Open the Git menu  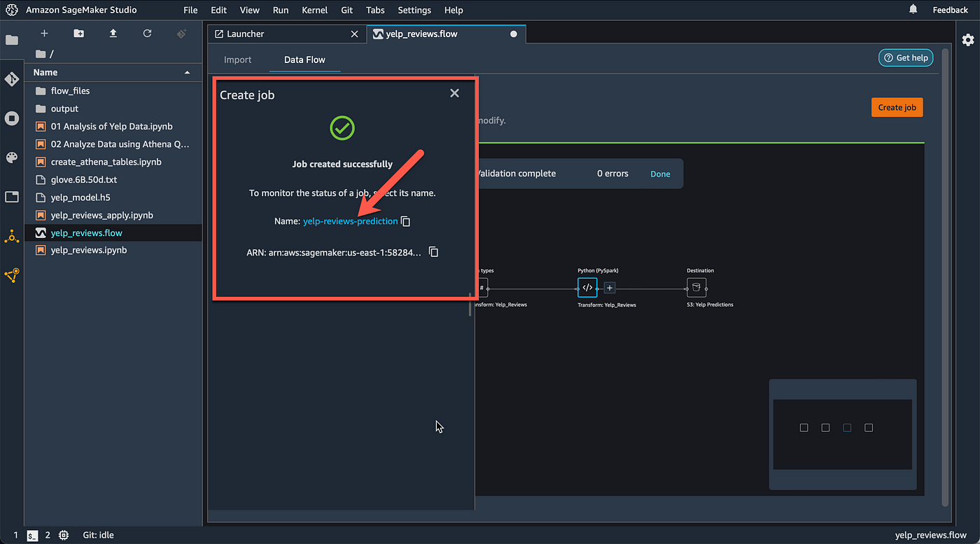[x=346, y=10]
